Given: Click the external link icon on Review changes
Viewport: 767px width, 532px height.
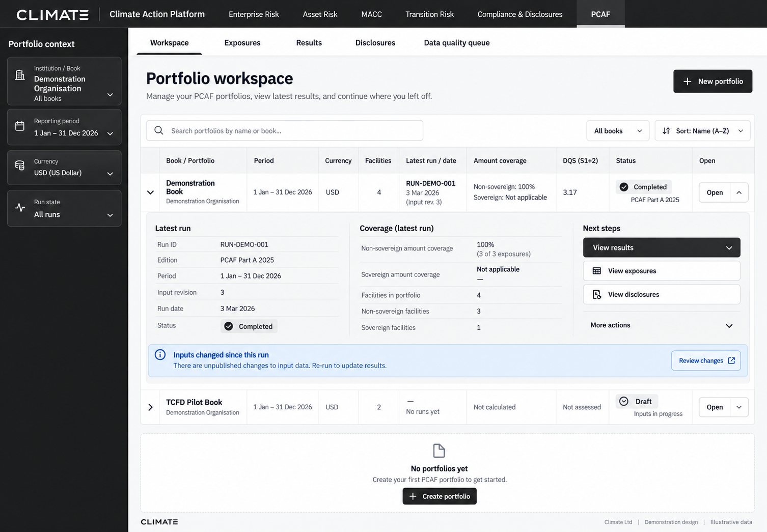Looking at the screenshot, I should (x=731, y=360).
